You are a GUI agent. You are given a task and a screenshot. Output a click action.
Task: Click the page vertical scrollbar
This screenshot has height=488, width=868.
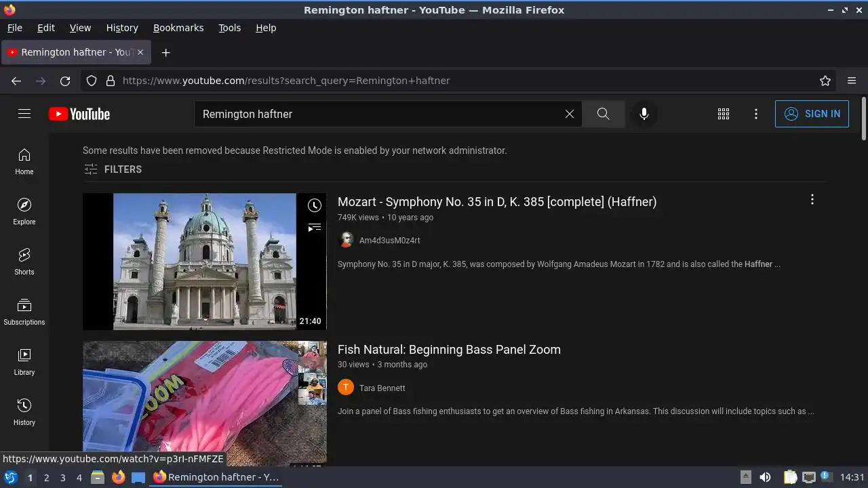tap(863, 119)
